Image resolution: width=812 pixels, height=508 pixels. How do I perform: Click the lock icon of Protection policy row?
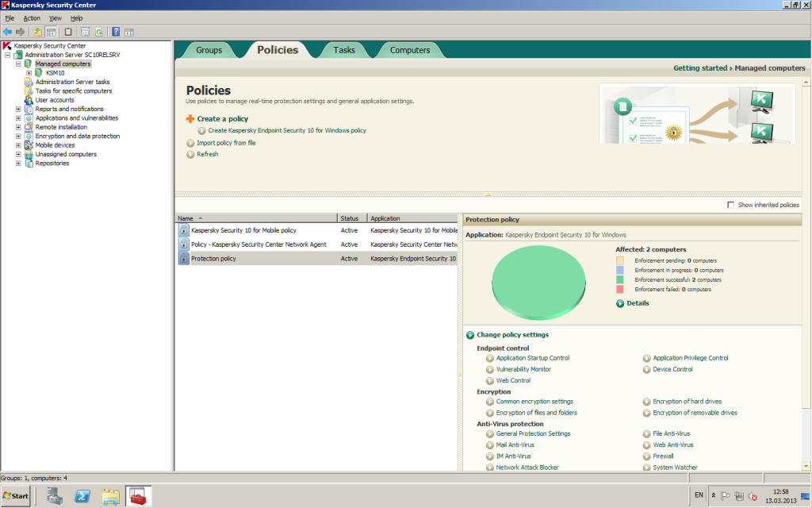point(183,258)
